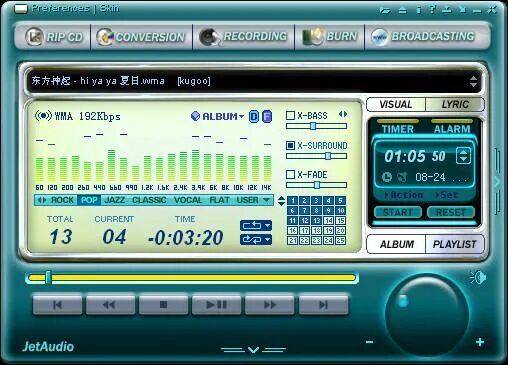Screen dimensions: 508x365
Task: Select track number 13 in grid
Action: (x=316, y=220)
